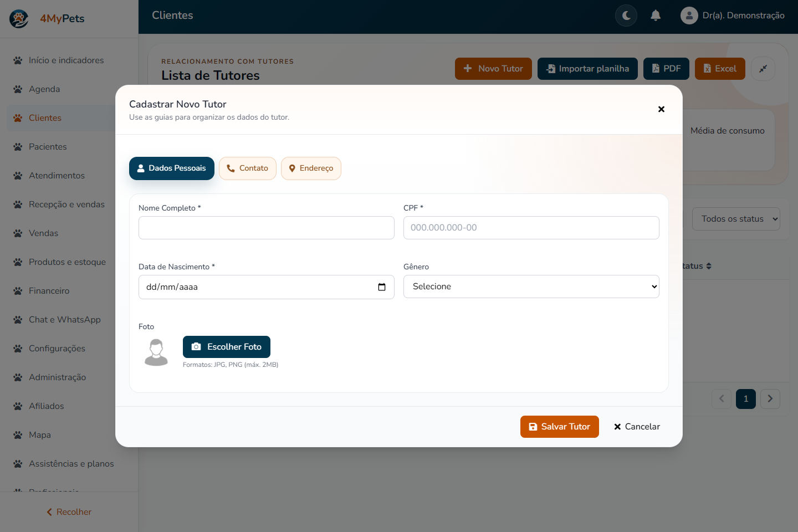798x532 pixels.
Task: Toggle dark mode moon icon
Action: coord(626,16)
